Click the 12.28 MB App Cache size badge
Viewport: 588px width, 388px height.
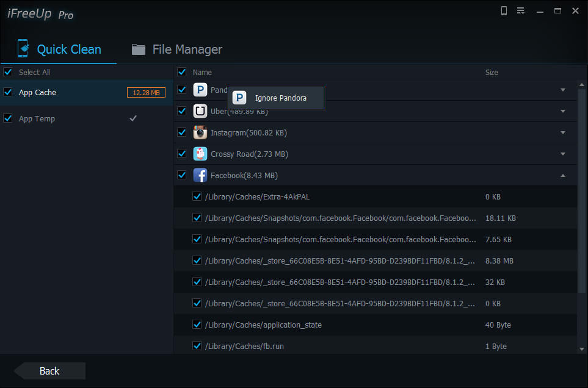(x=147, y=93)
